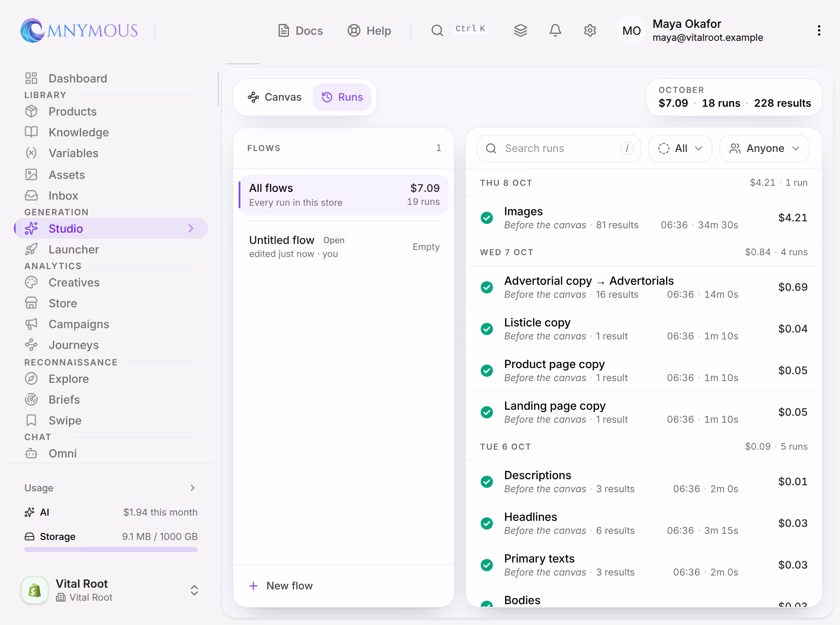
Task: Open settings gear in top bar
Action: [x=590, y=30]
